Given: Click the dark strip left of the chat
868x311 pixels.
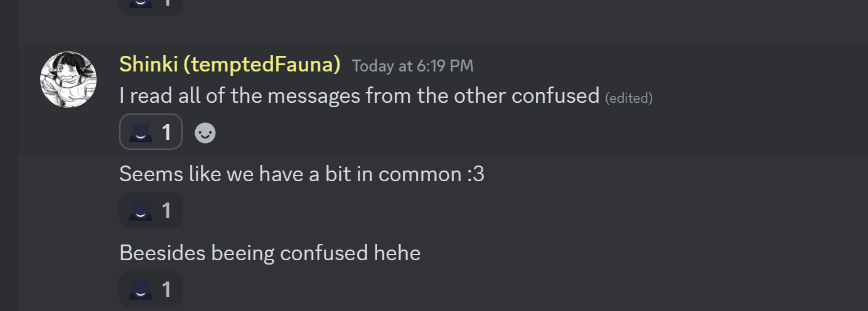Looking at the screenshot, I should tap(8, 155).
